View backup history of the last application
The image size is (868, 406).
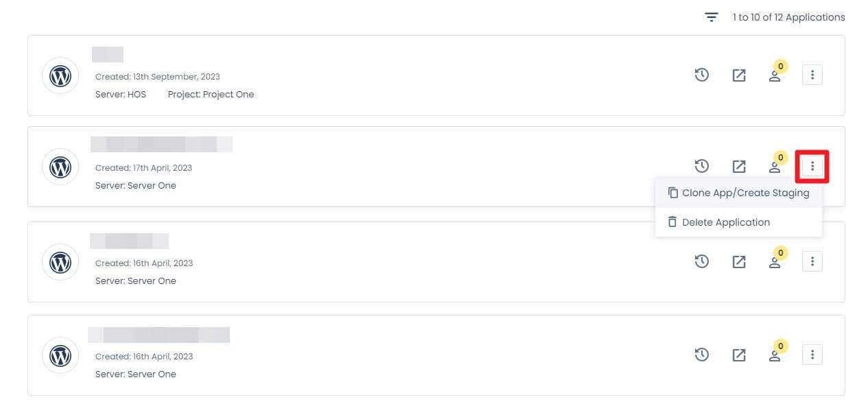[701, 355]
